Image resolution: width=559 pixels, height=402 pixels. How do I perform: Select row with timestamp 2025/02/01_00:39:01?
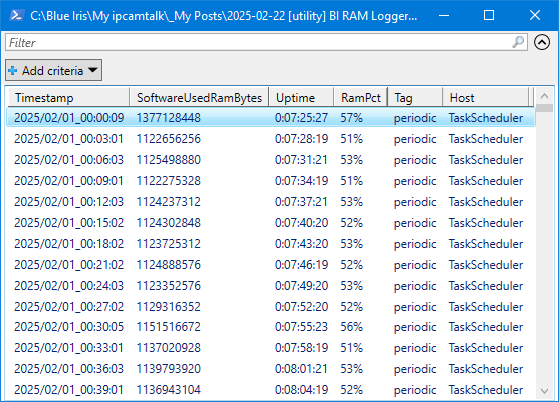pos(271,390)
